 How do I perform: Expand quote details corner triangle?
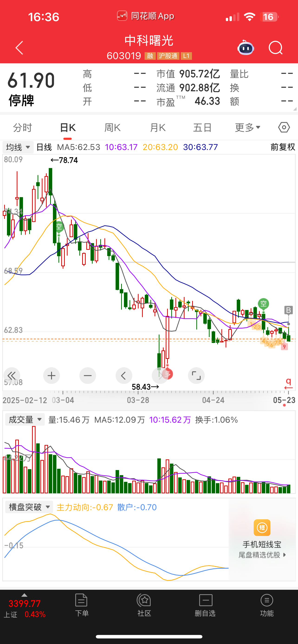click(295, 109)
